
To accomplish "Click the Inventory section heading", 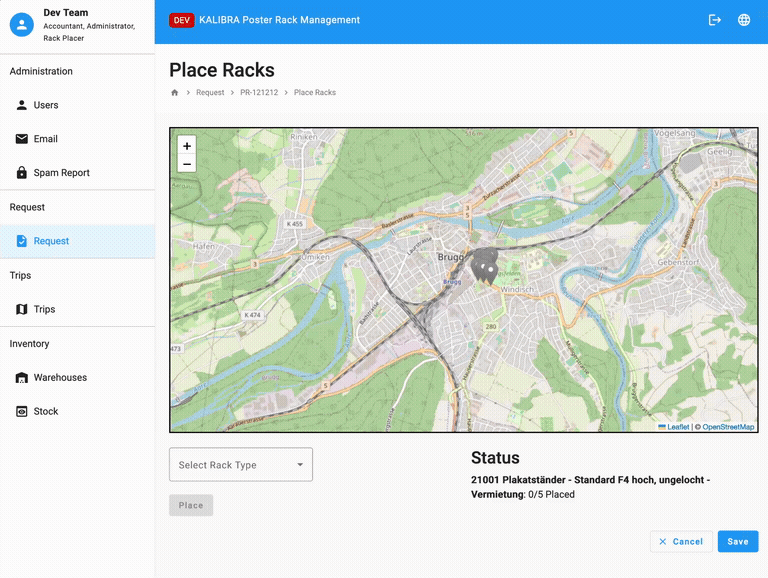I will [x=29, y=344].
